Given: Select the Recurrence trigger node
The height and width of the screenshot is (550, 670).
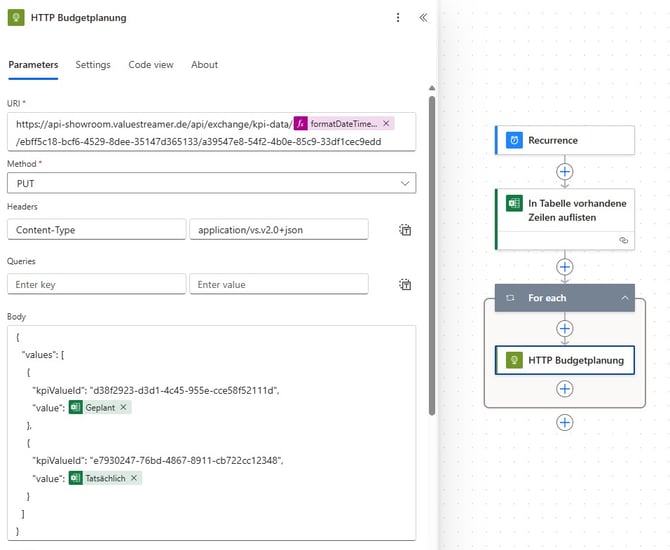Looking at the screenshot, I should [564, 140].
